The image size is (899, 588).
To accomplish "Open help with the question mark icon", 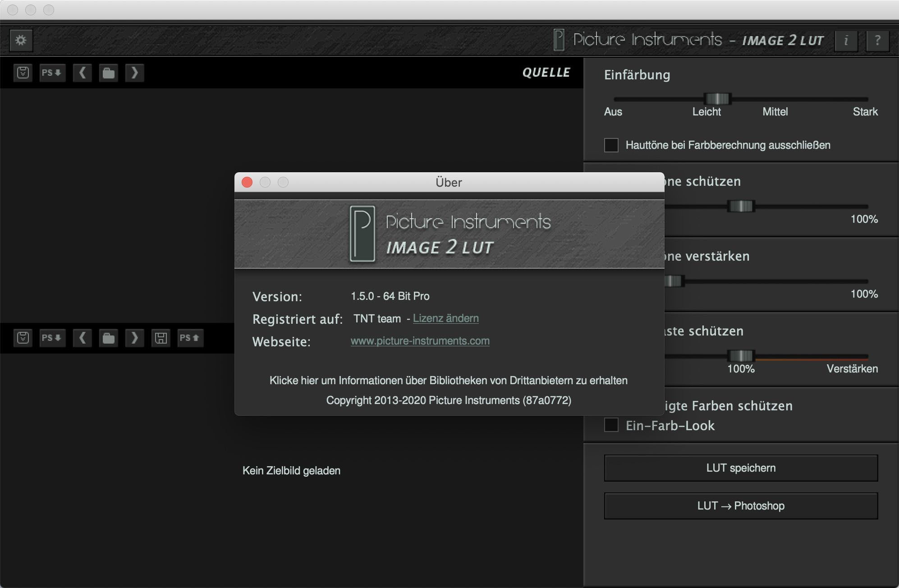I will click(877, 41).
